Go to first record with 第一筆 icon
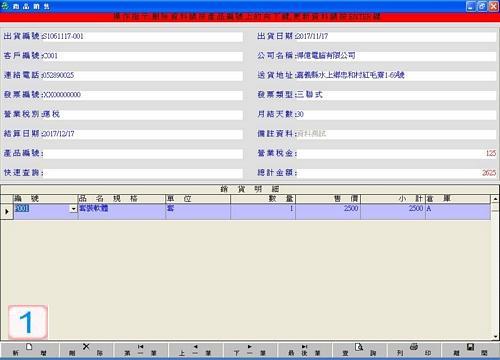This screenshot has width=500, height=360. 140,347
